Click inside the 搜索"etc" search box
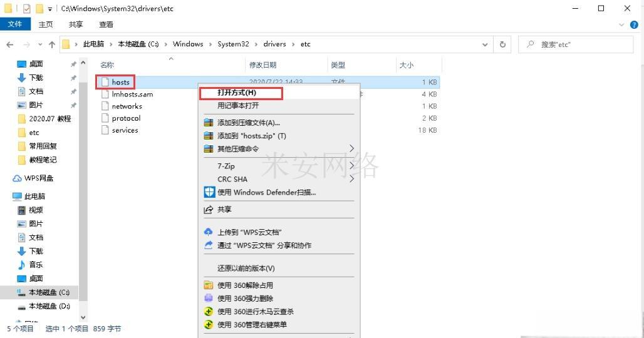Image resolution: width=644 pixels, height=338 pixels. pos(576,44)
